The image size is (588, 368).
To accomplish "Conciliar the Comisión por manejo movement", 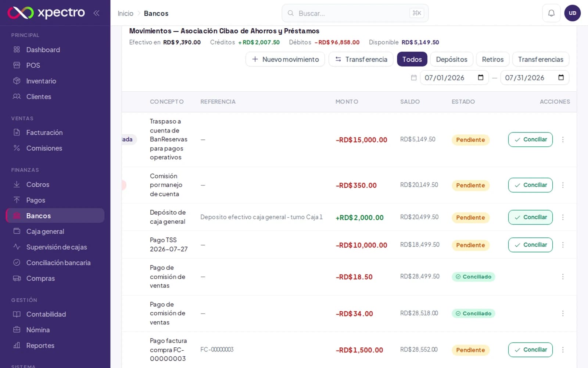I will click(x=530, y=185).
